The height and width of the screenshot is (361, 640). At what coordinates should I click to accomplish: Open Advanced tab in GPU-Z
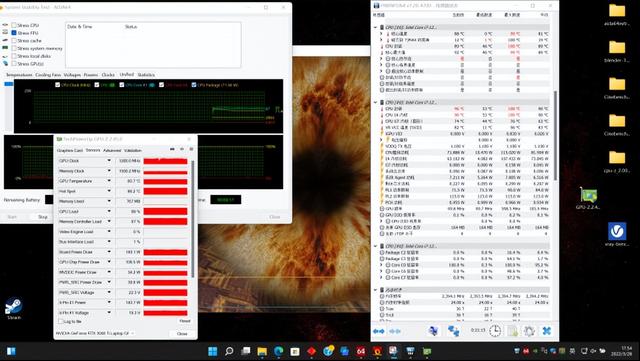(x=112, y=150)
